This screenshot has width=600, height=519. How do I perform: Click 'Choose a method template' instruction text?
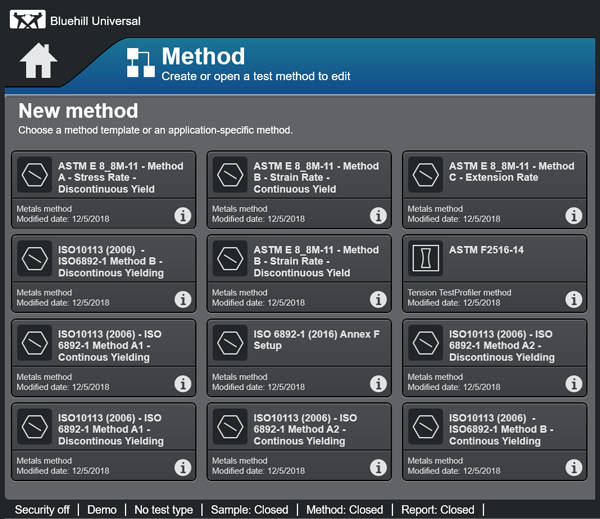[x=155, y=131]
